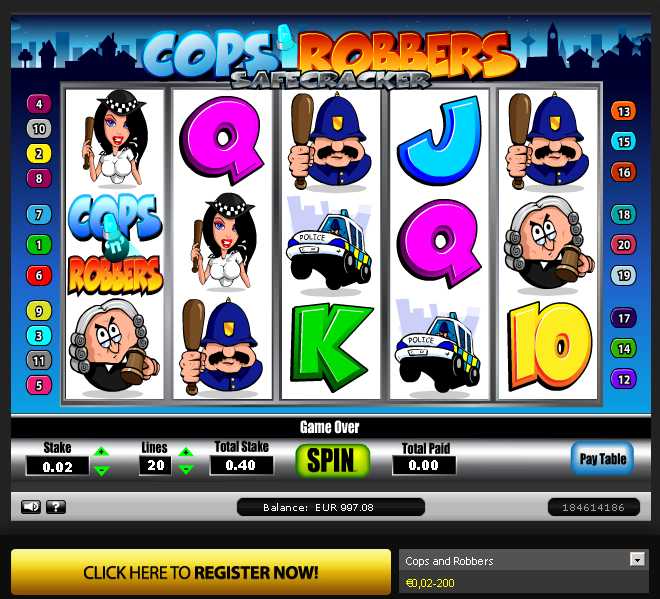The height and width of the screenshot is (599, 660).
Task: Expand the Cops and Robbers game dropdown
Action: coord(637,559)
